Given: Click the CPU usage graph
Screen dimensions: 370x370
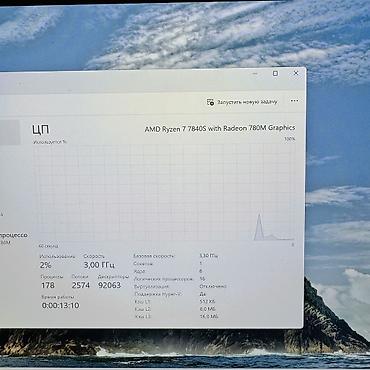Looking at the screenshot, I should [163, 192].
